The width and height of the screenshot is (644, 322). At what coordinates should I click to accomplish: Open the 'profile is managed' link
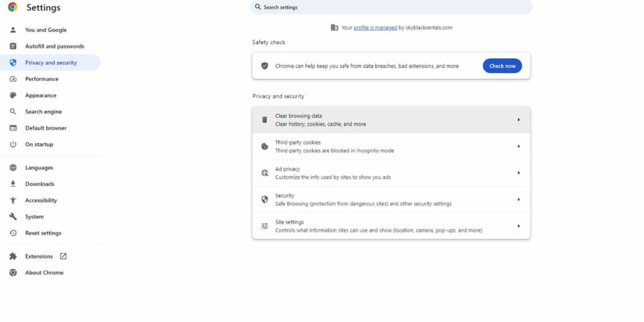coord(375,28)
